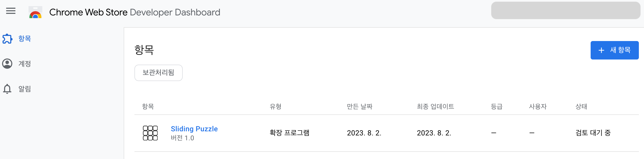The image size is (644, 159).
Task: Open the Sliding Puzzle item link
Action: (x=194, y=129)
